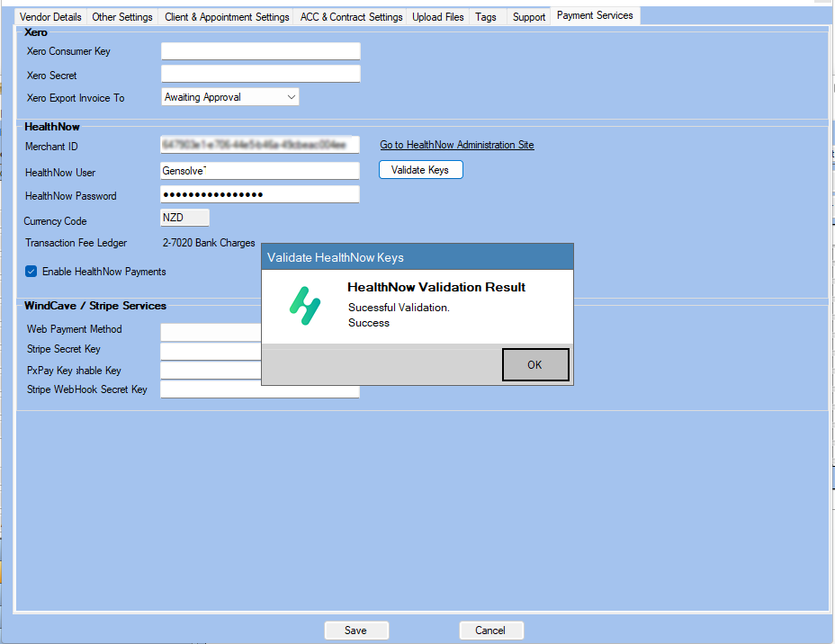Viewport: 835px width, 644px height.
Task: Click OK in validation result dialog
Action: [535, 364]
